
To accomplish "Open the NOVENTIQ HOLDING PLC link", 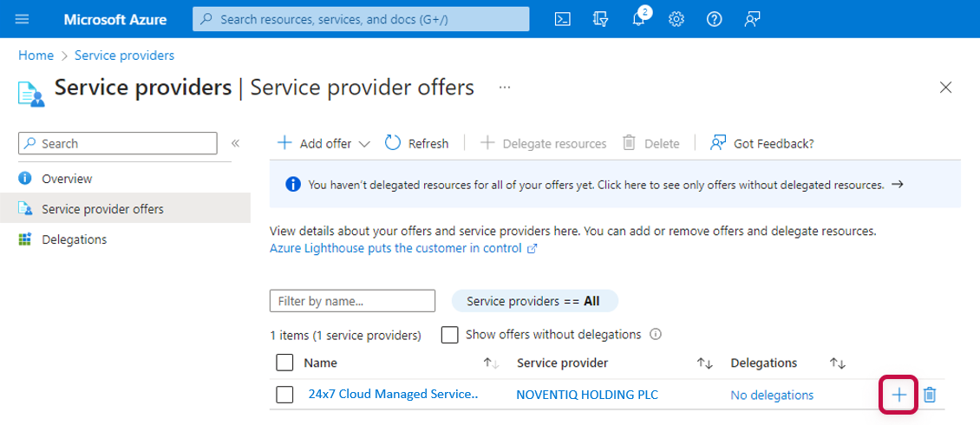I will 586,396.
